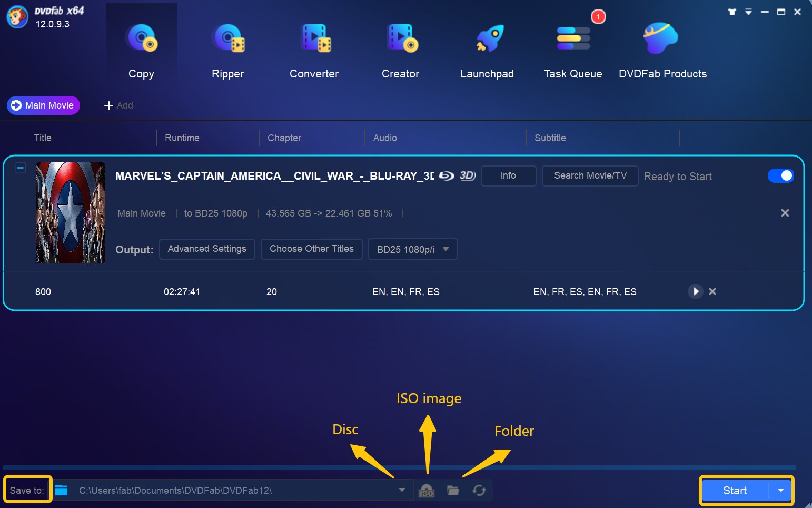
Task: Collapse the Captain America task checkbox
Action: point(20,168)
